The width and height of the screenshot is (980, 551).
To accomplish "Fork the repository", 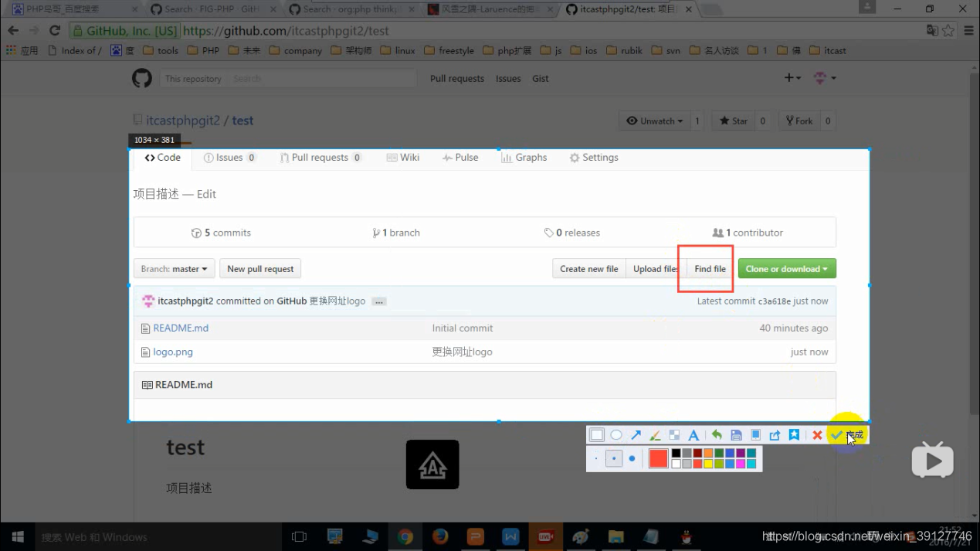I will point(799,121).
